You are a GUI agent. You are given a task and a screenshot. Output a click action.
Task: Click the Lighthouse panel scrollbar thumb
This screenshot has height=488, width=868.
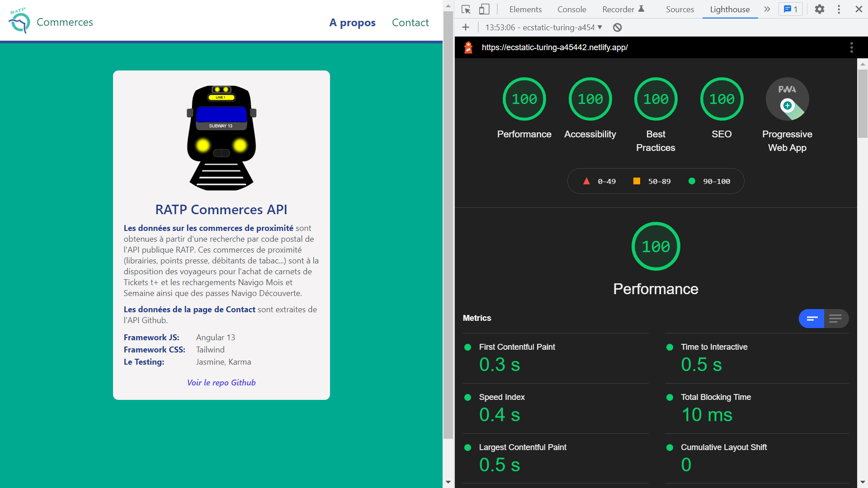[863, 103]
